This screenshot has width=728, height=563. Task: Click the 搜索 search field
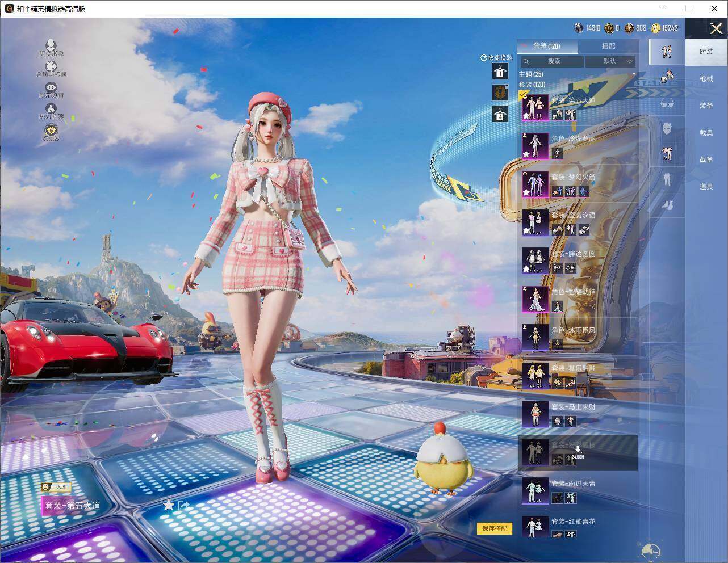coord(553,61)
